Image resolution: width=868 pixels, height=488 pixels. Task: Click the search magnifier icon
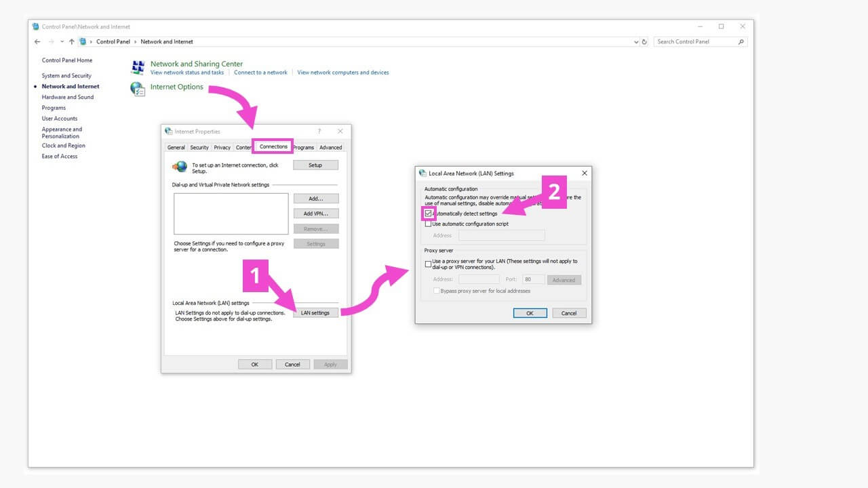pos(741,41)
